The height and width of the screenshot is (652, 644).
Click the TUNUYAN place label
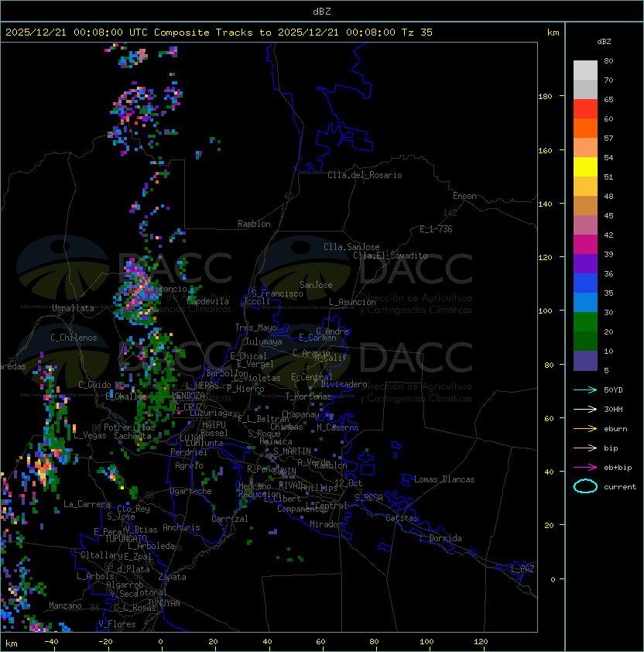click(164, 603)
